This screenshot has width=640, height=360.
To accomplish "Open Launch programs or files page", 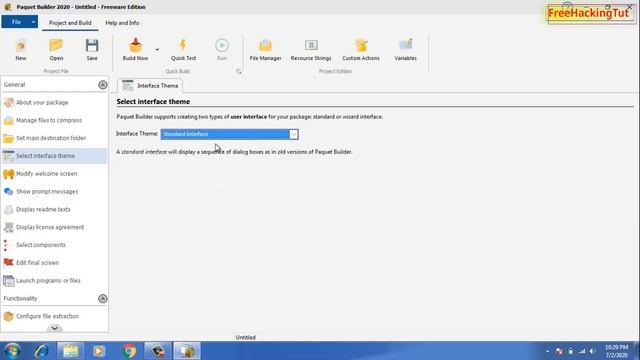I will 54,280.
